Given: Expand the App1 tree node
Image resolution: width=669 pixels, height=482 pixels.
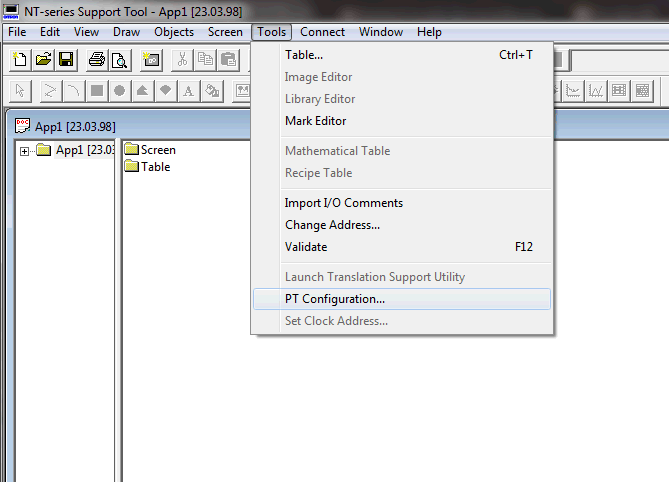Looking at the screenshot, I should click(x=24, y=151).
